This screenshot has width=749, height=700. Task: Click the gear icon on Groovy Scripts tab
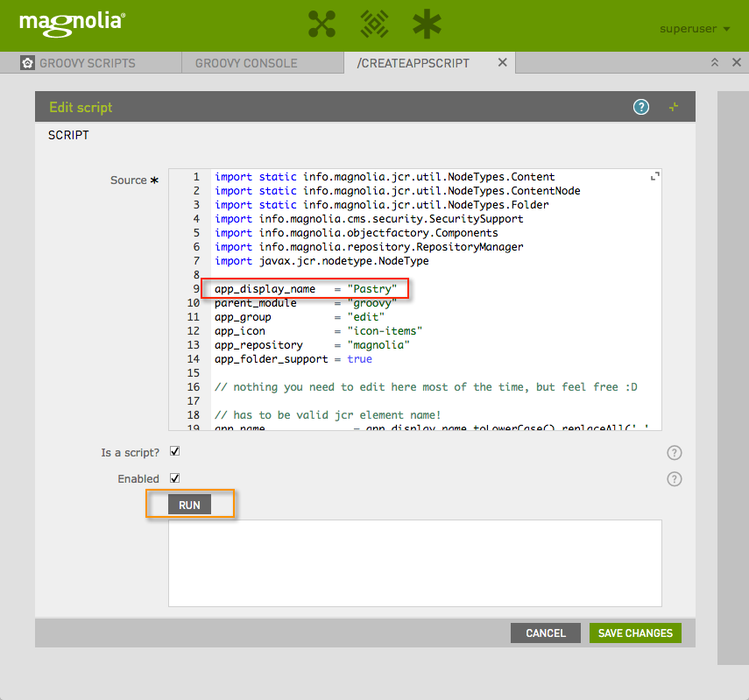coord(25,62)
